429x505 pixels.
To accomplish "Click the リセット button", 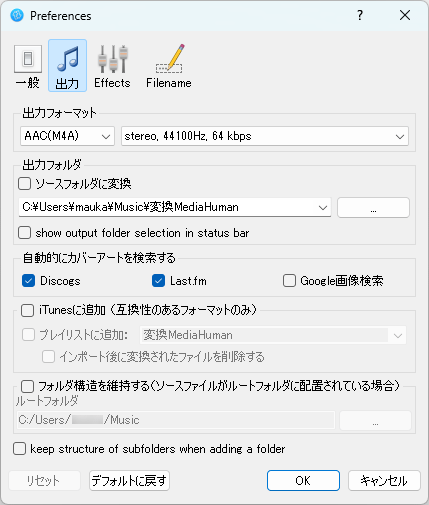I will (44, 481).
